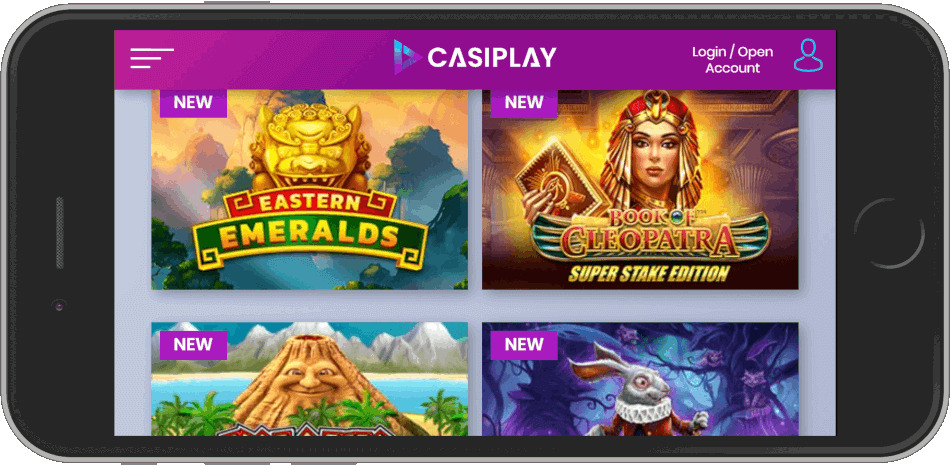Click the phone's front camera dot
The height and width of the screenshot is (466, 950).
[x=59, y=305]
